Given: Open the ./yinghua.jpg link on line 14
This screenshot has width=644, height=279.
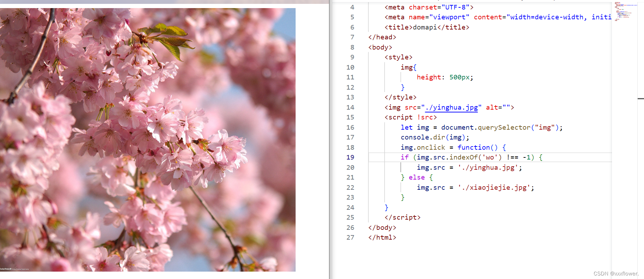Looking at the screenshot, I should tap(452, 108).
